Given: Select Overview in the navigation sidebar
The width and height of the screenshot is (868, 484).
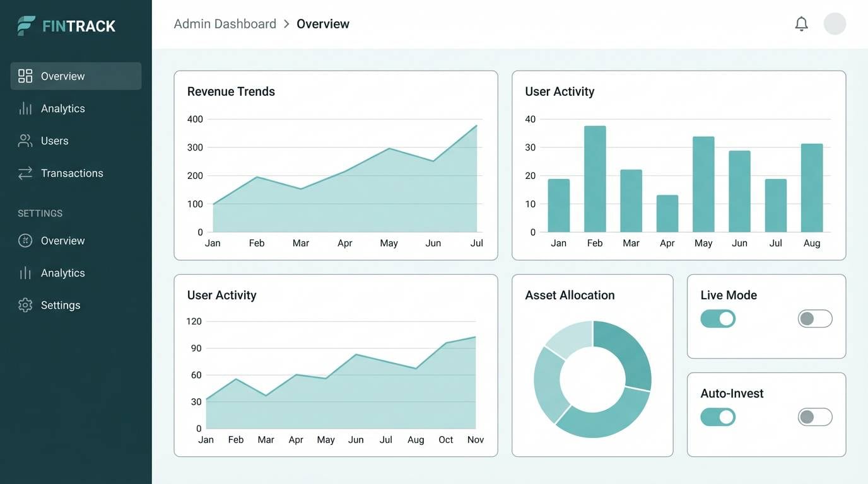Looking at the screenshot, I should click(x=63, y=76).
